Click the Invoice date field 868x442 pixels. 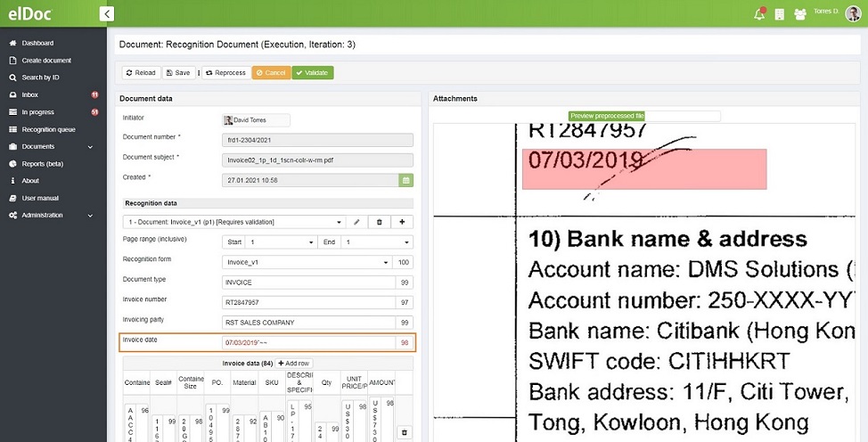coord(308,342)
